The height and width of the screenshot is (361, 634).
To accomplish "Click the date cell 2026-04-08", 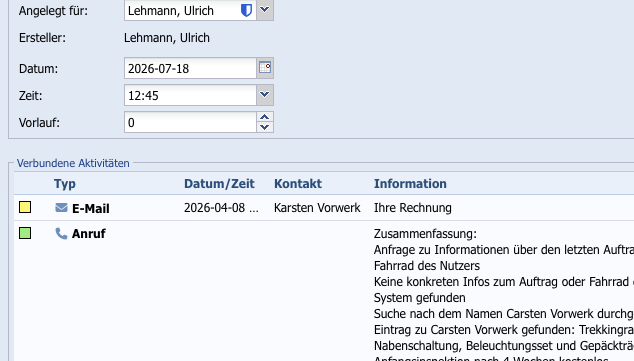I will (x=221, y=208).
